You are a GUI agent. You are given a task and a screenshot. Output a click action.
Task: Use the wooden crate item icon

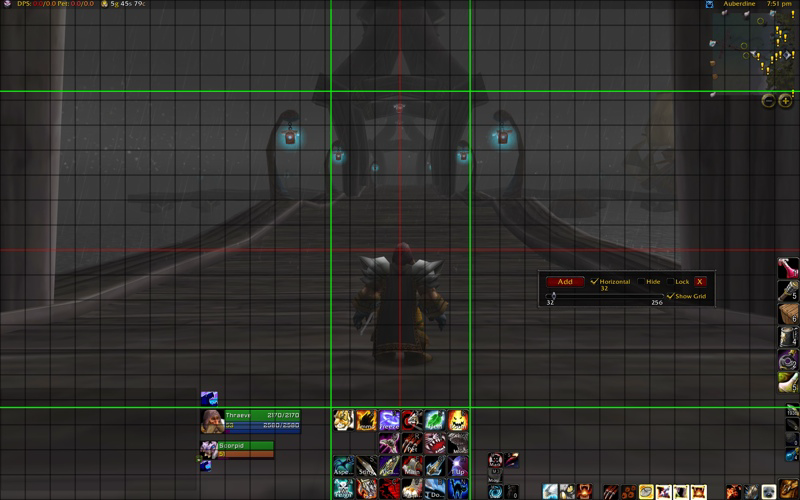pos(788,314)
